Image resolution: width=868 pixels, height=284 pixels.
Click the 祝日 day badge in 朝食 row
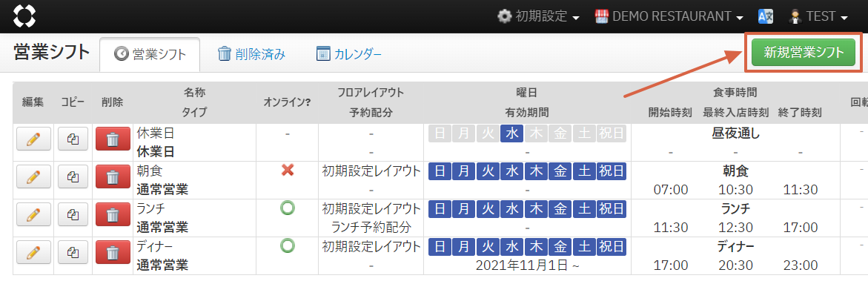pos(611,171)
